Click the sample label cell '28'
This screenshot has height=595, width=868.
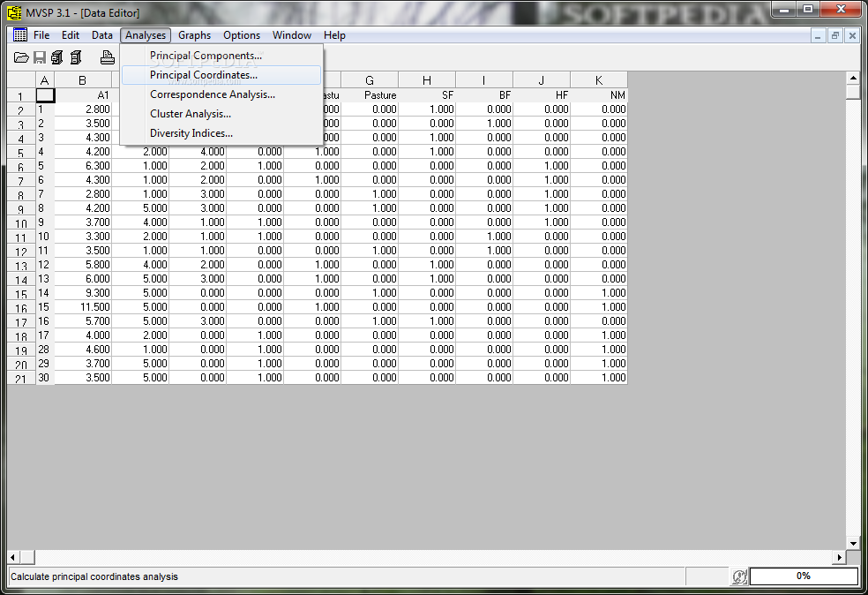click(x=45, y=349)
